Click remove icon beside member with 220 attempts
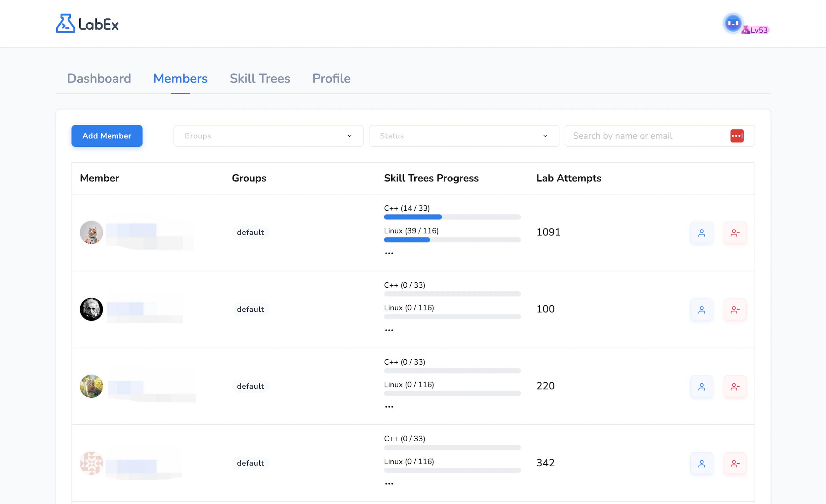Screen dimensions: 826x504 735,386
